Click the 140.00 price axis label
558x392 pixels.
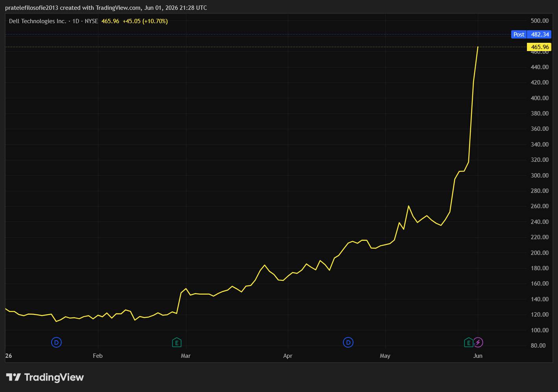pos(540,299)
